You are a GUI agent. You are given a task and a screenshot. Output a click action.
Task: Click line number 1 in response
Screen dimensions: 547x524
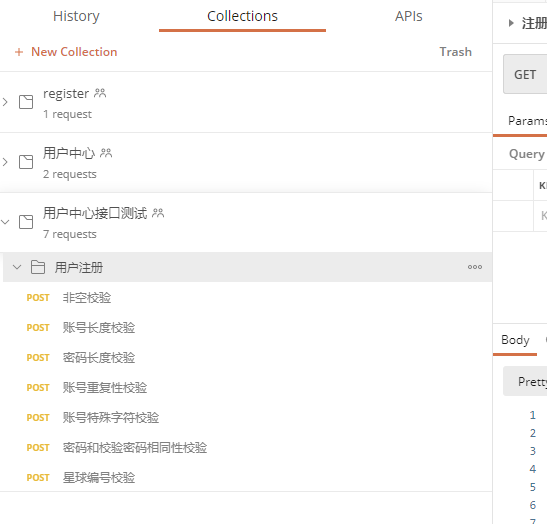point(532,415)
